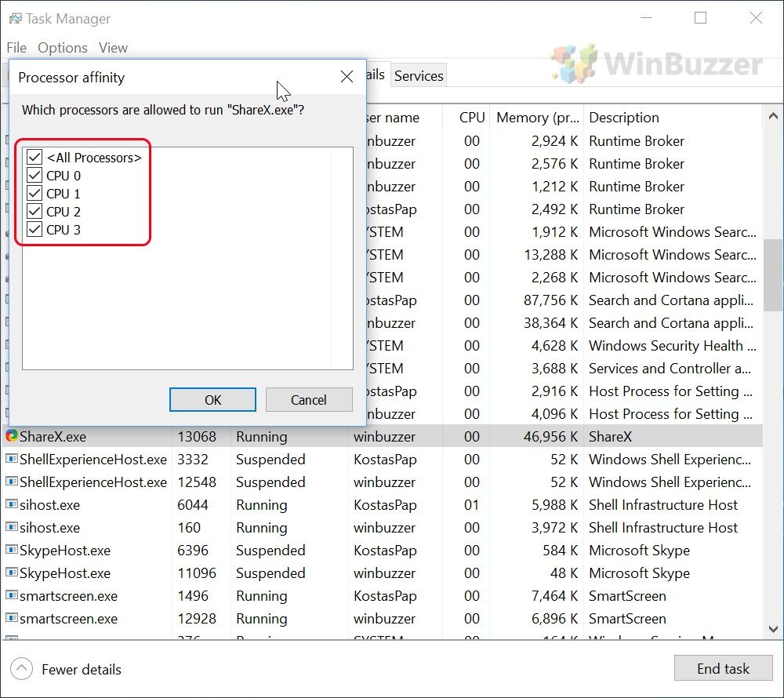Open the File menu
This screenshot has height=698, width=784.
coord(16,48)
